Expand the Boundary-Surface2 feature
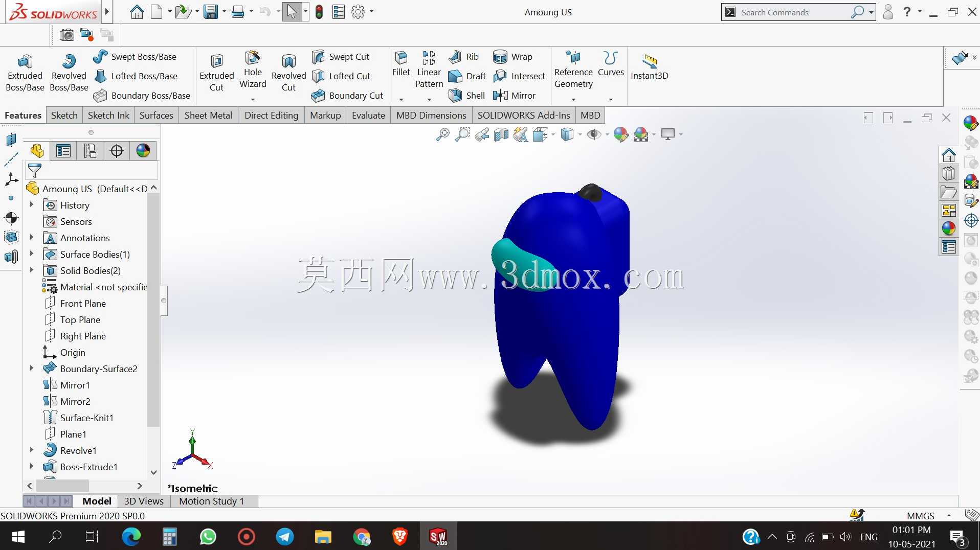The width and height of the screenshot is (980, 550). click(x=31, y=368)
